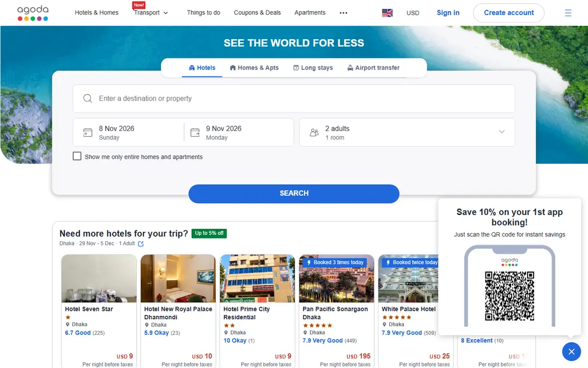Click the check-out calendar icon
The height and width of the screenshot is (368, 588).
pos(195,133)
